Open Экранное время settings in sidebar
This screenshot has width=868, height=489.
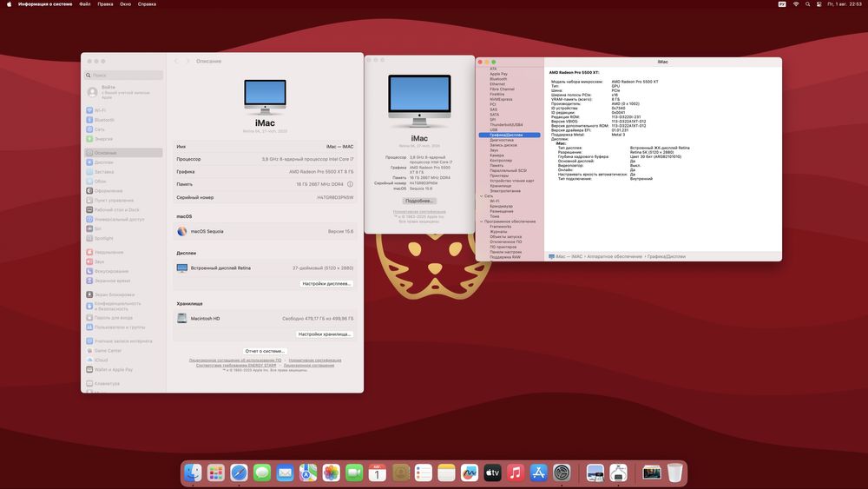pos(112,281)
